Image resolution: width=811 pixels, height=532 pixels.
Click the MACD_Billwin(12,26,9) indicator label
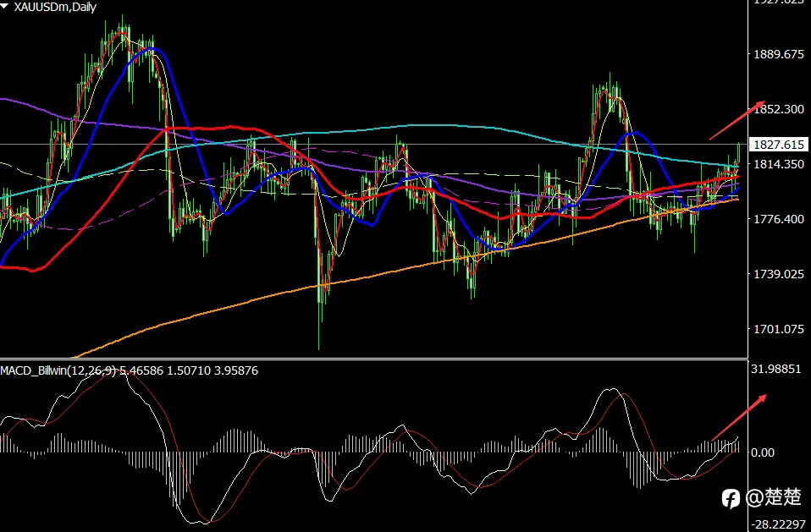(58, 370)
